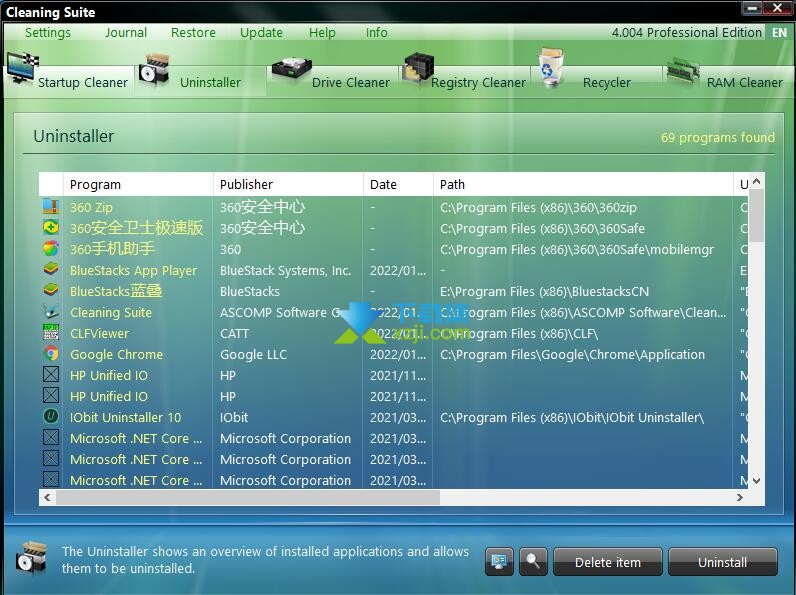The width and height of the screenshot is (796, 595).
Task: Sort by the Date column header
Action: (x=398, y=184)
